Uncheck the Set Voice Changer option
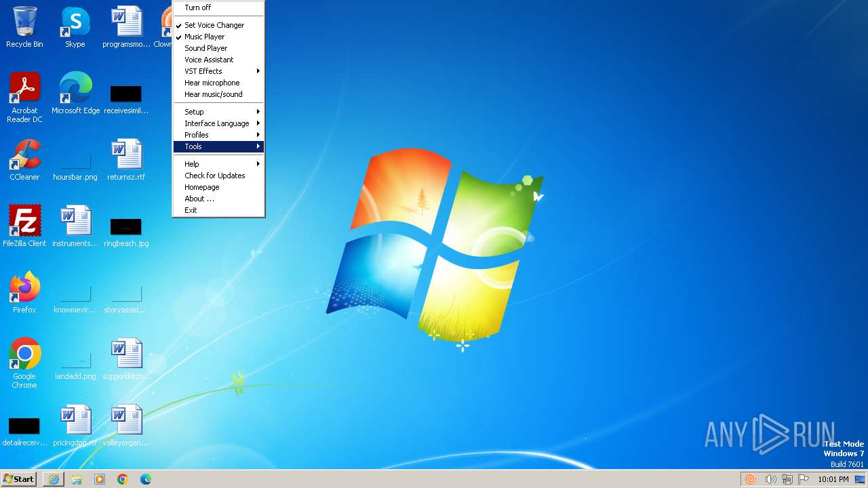Image resolution: width=868 pixels, height=488 pixels. point(218,25)
